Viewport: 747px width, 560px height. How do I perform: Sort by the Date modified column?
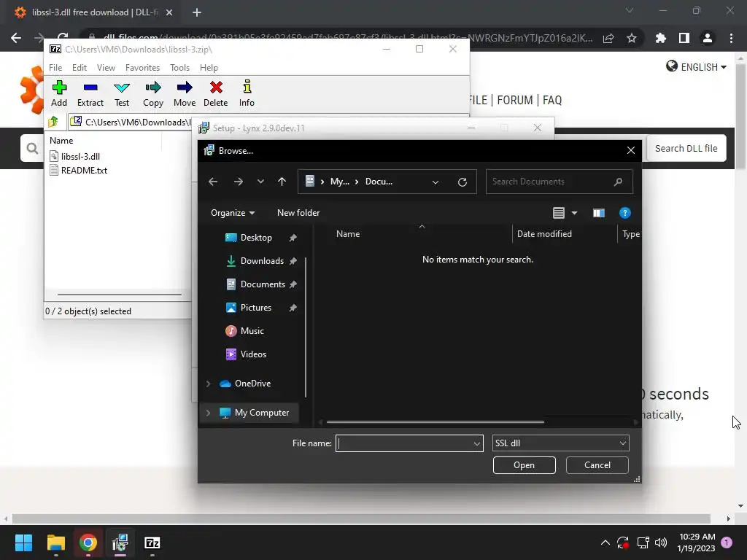pos(544,234)
